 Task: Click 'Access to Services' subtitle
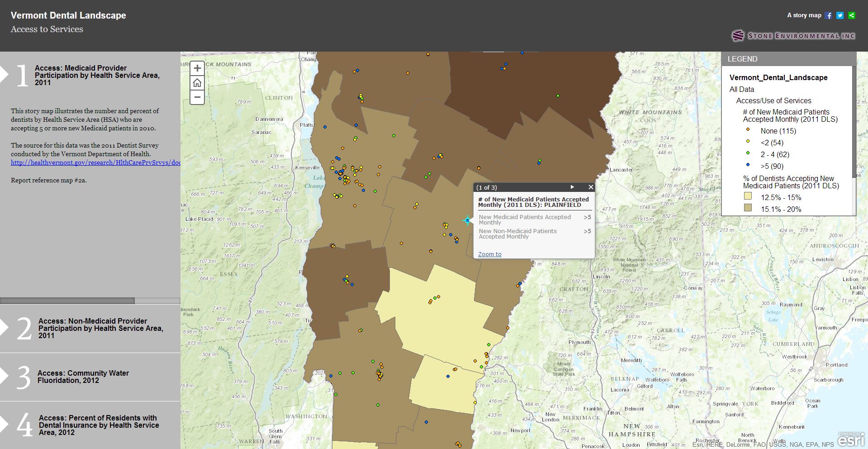tap(47, 29)
